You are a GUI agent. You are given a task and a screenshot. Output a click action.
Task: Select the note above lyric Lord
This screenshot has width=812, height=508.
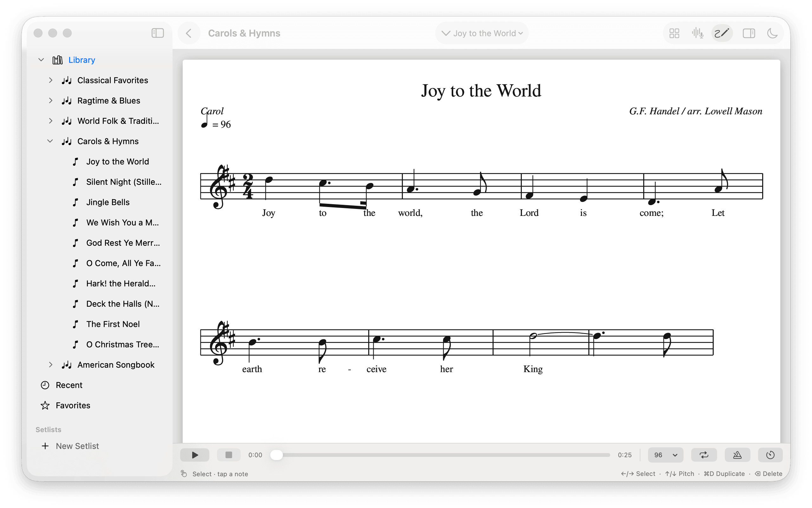pos(529,195)
